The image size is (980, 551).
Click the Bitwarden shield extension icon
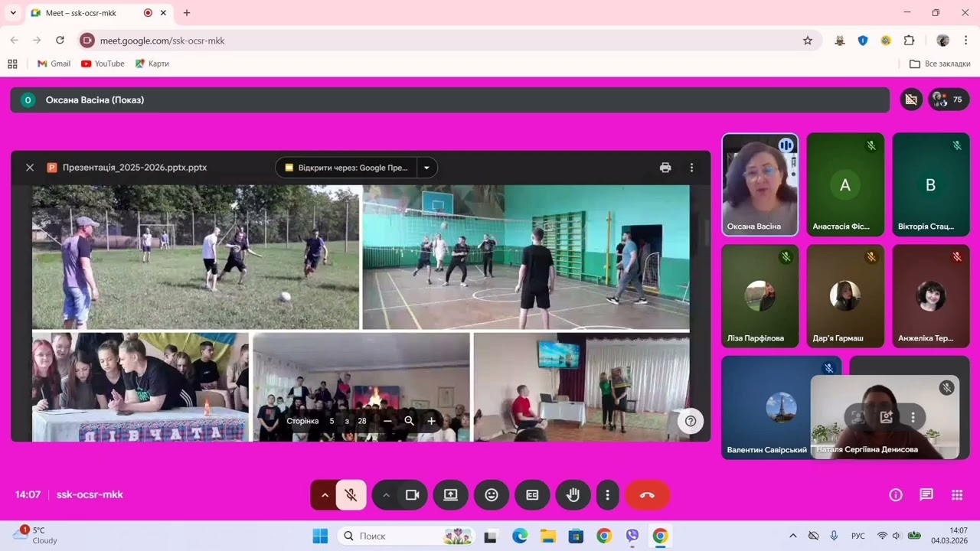tap(863, 41)
